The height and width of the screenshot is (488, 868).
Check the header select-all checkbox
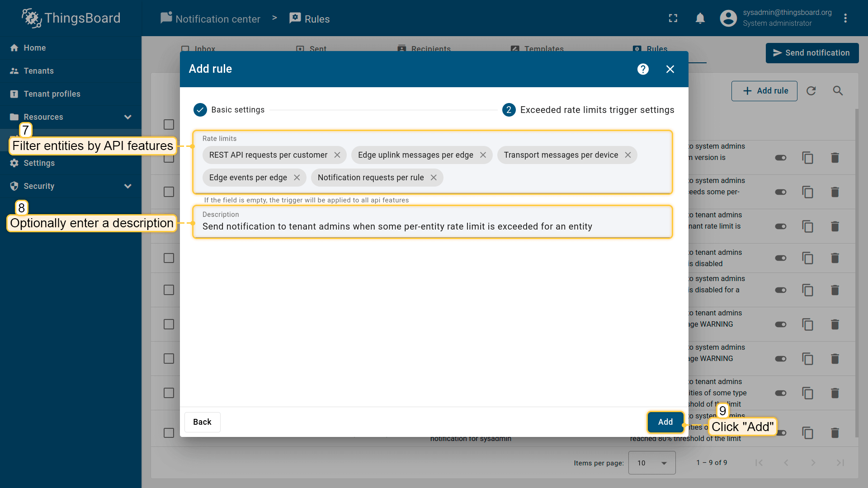pos(169,124)
